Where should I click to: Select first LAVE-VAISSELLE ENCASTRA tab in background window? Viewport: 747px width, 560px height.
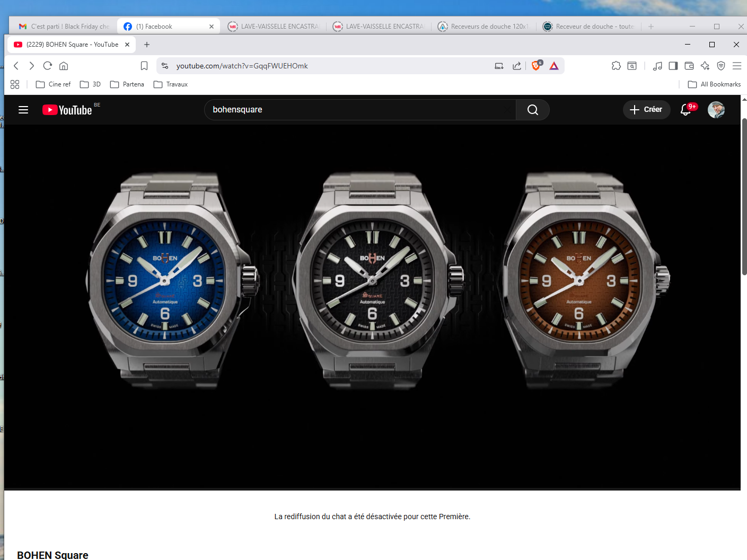tap(274, 26)
